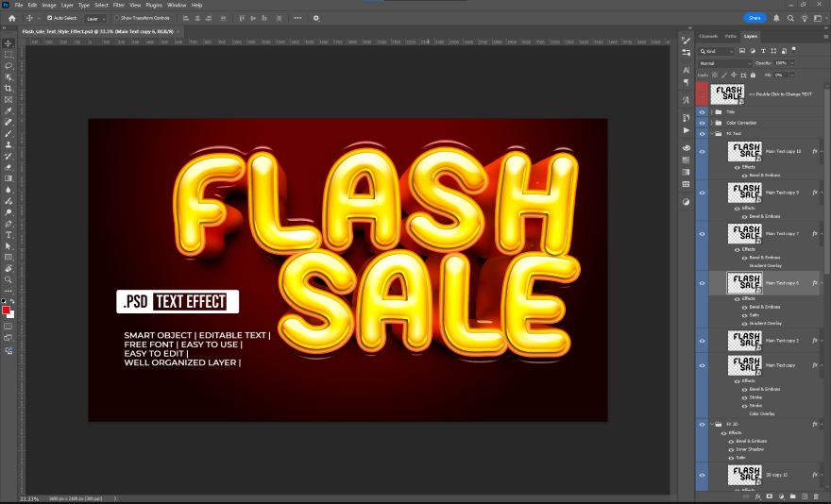
Task: Open the Auto-Select Layer dropdown
Action: click(x=95, y=19)
